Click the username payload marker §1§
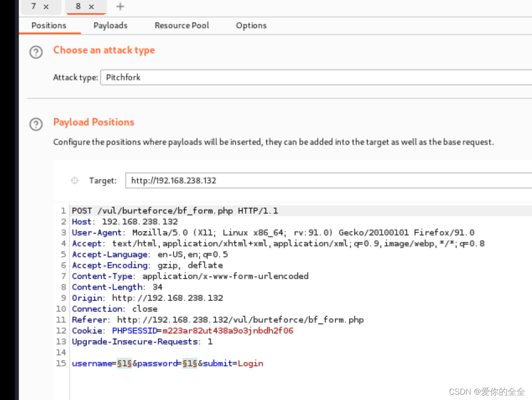The height and width of the screenshot is (400, 532). click(x=124, y=363)
